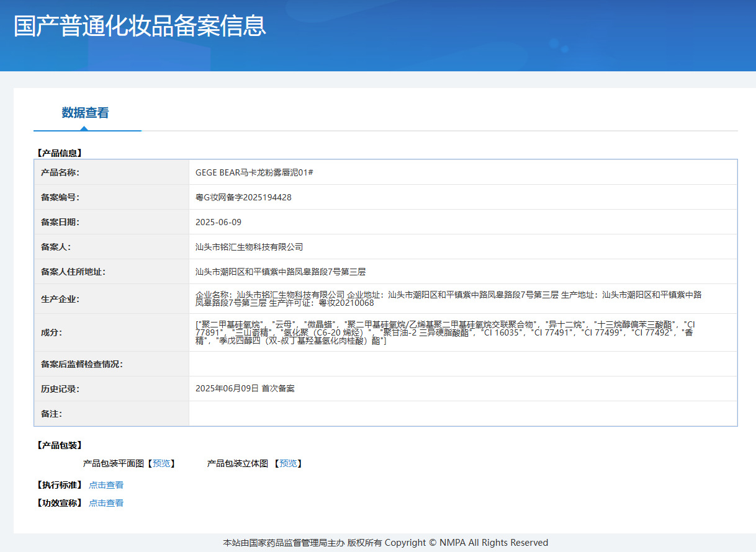
Task: Select product name GEGE BEAR马卡龙粉雾唇泥01#
Action: (x=254, y=172)
